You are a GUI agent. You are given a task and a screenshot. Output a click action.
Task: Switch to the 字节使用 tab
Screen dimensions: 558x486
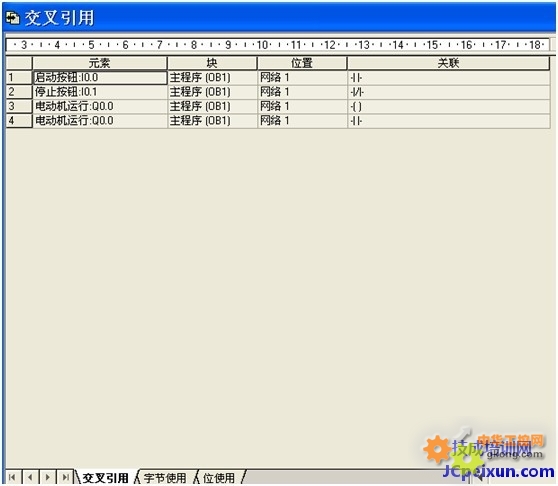point(165,478)
